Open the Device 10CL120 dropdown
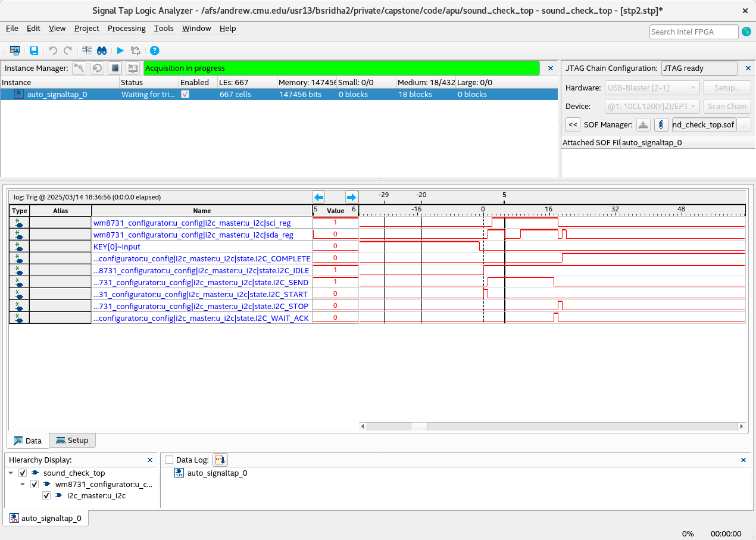The image size is (756, 540). [x=652, y=106]
